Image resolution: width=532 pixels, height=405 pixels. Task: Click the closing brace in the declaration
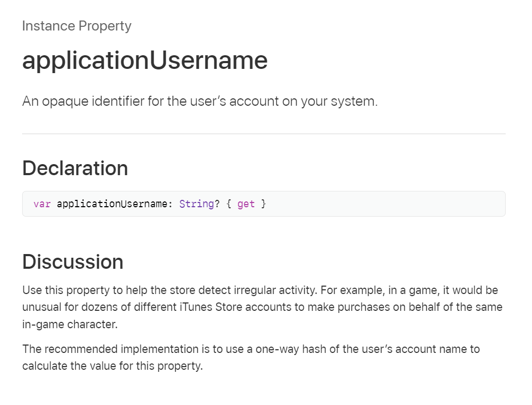[264, 204]
